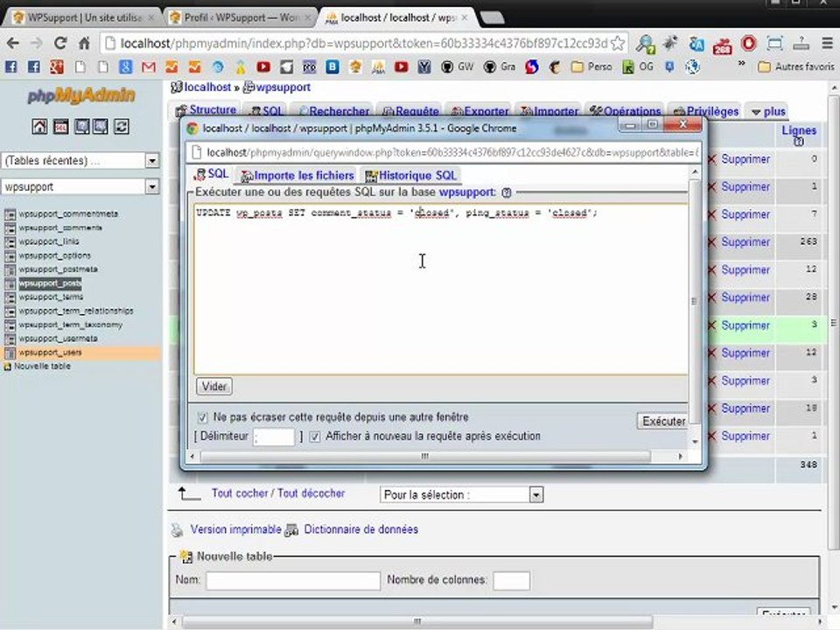Open Gmail bookmark icon
The height and width of the screenshot is (630, 840).
click(x=149, y=67)
